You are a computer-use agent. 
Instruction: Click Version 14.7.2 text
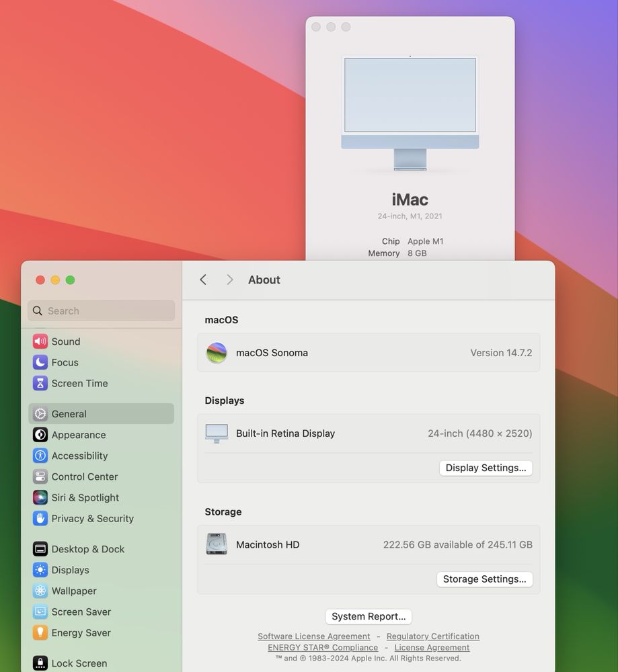click(x=501, y=353)
